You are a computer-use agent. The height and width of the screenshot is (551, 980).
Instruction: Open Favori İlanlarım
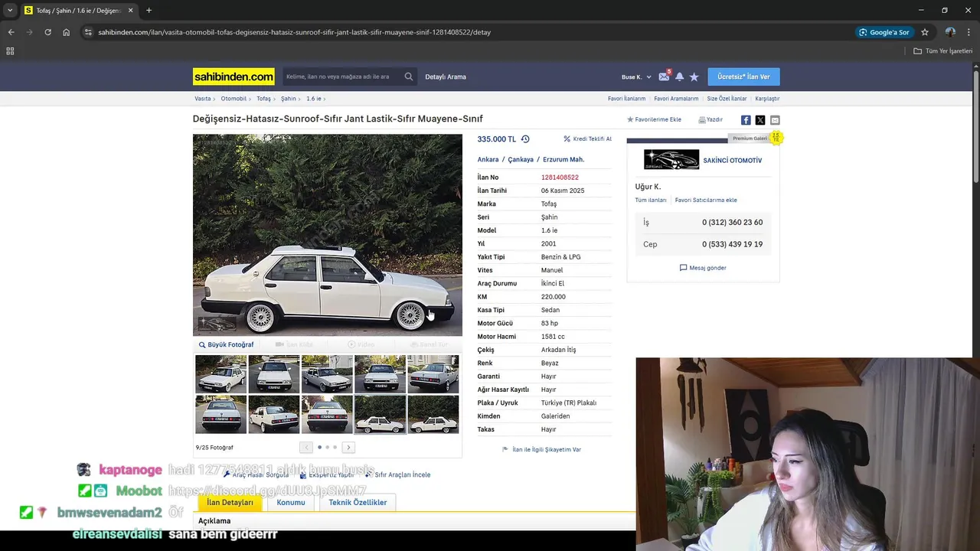[626, 99]
